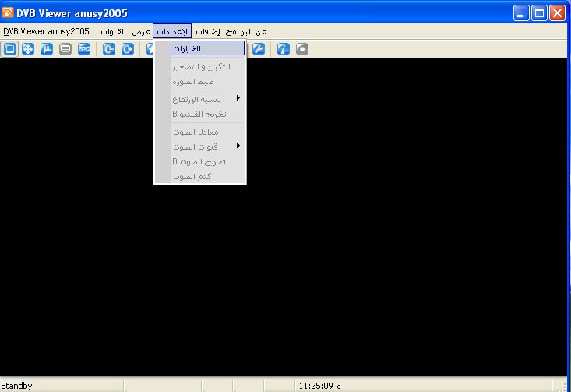Select الخيارات from the dropdown menu

coord(207,48)
